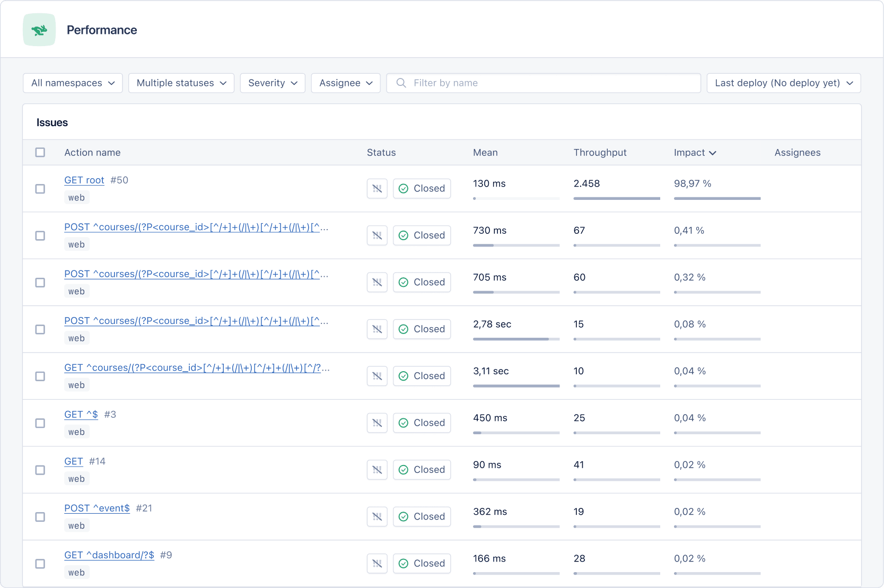Open the POST courses link with 2,78 sec mean
The image size is (884, 588).
(x=196, y=321)
